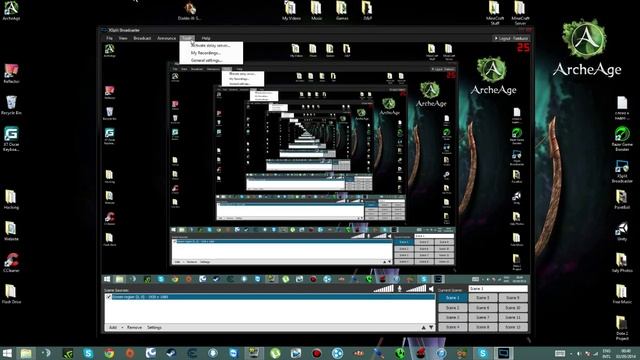Open Help menu in outermost XSplit window
Screen dimensions: 640x360
click(206, 38)
